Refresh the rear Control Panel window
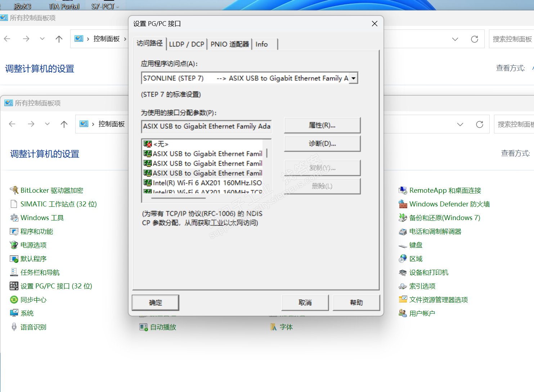Screen dimensions: 534x392 coord(475,39)
